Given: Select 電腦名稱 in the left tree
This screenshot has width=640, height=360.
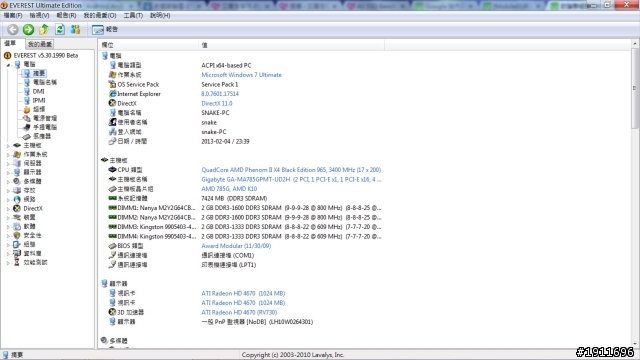Looking at the screenshot, I should 45,82.
